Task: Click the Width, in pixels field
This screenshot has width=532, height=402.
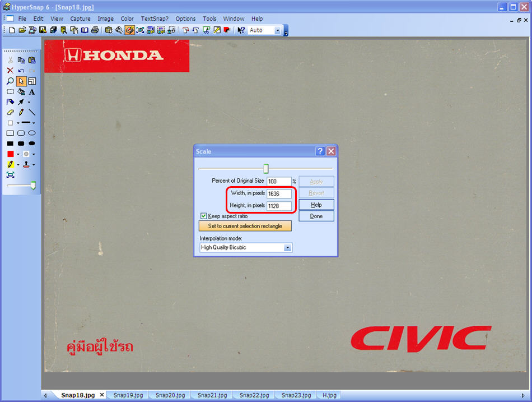Action: (279, 193)
